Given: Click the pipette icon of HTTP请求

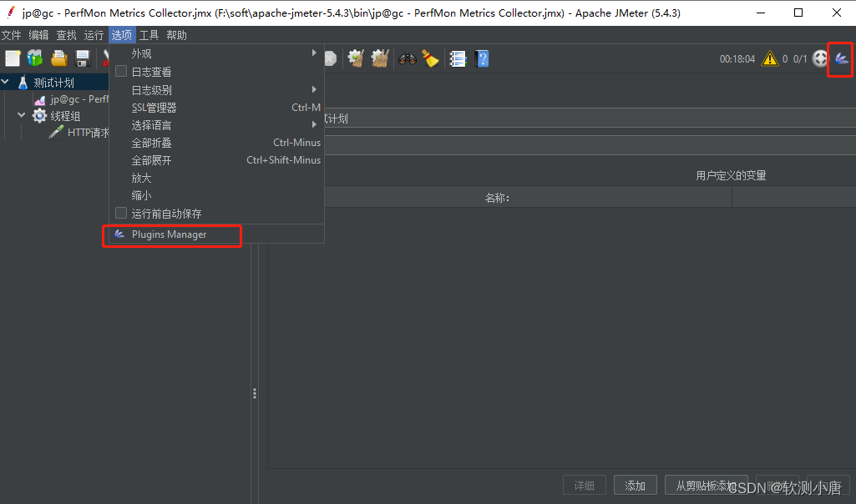Looking at the screenshot, I should pyautogui.click(x=56, y=132).
